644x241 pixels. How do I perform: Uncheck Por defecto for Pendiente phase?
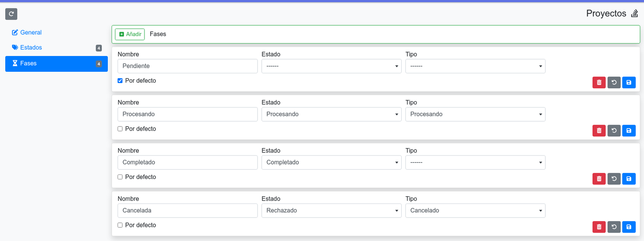click(x=120, y=81)
